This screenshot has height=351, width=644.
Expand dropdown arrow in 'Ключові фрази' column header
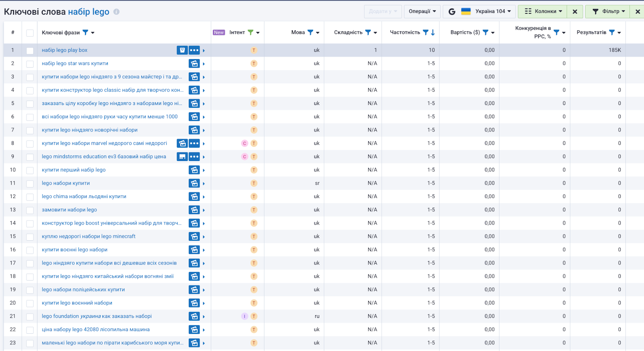coord(93,33)
